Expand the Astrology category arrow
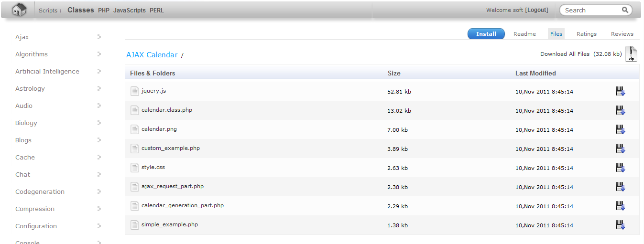This screenshot has height=244, width=644. [x=99, y=88]
